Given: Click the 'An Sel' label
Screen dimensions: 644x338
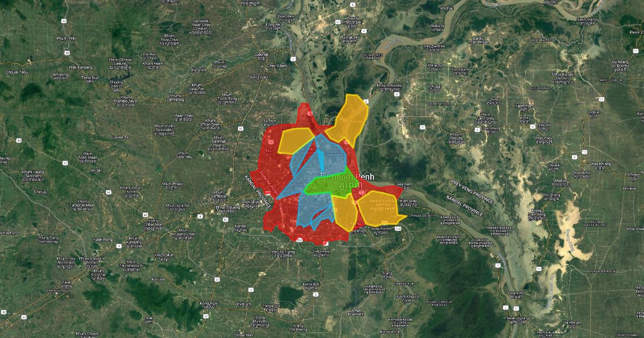Looking at the screenshot, I should tap(96, 170).
